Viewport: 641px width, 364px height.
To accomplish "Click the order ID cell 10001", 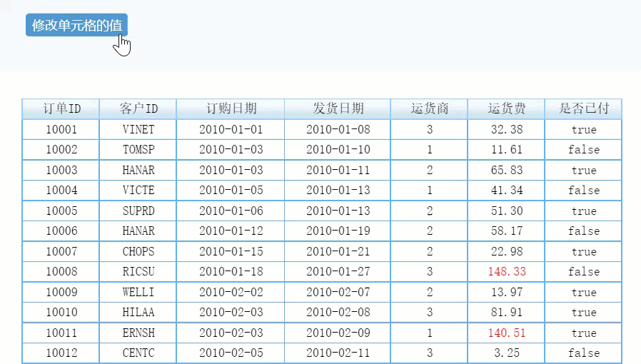I will (x=61, y=129).
